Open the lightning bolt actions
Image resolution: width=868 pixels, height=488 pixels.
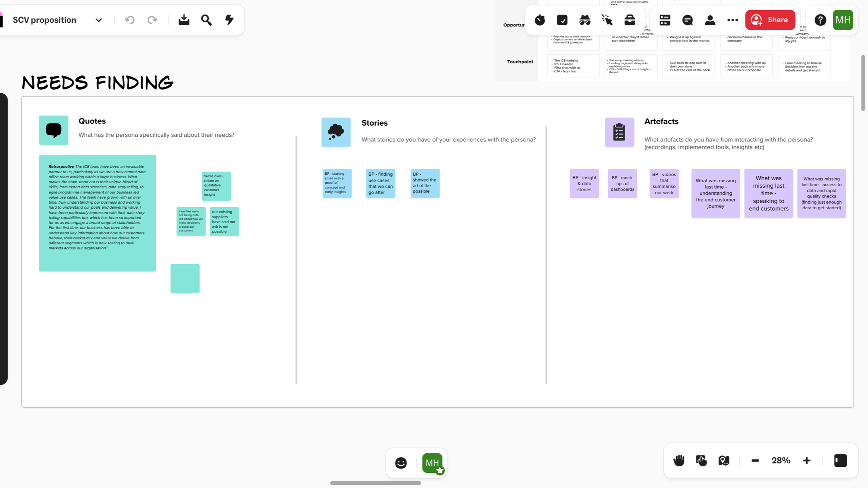pos(229,20)
